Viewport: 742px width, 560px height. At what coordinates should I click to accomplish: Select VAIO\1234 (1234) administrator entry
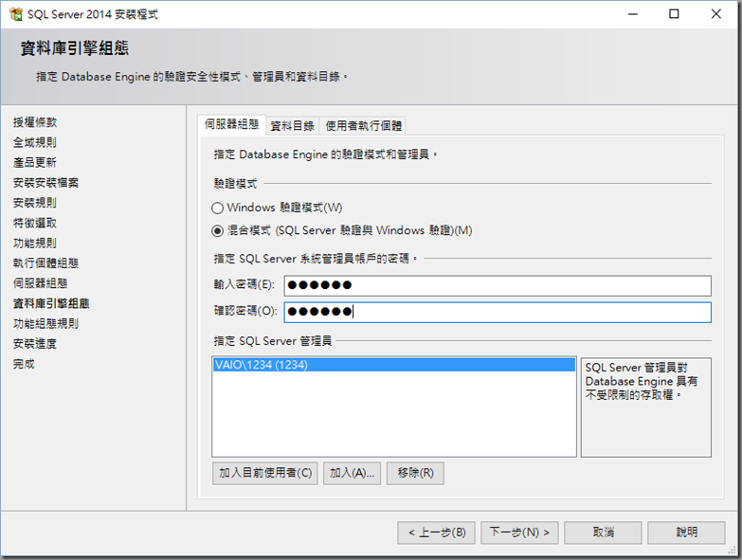click(393, 365)
